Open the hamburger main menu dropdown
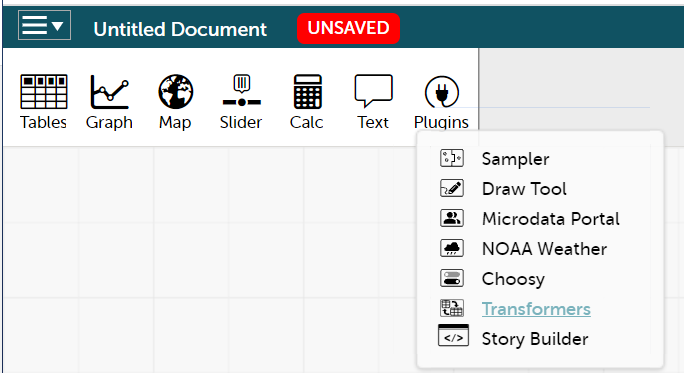This screenshot has height=373, width=684. [x=44, y=25]
